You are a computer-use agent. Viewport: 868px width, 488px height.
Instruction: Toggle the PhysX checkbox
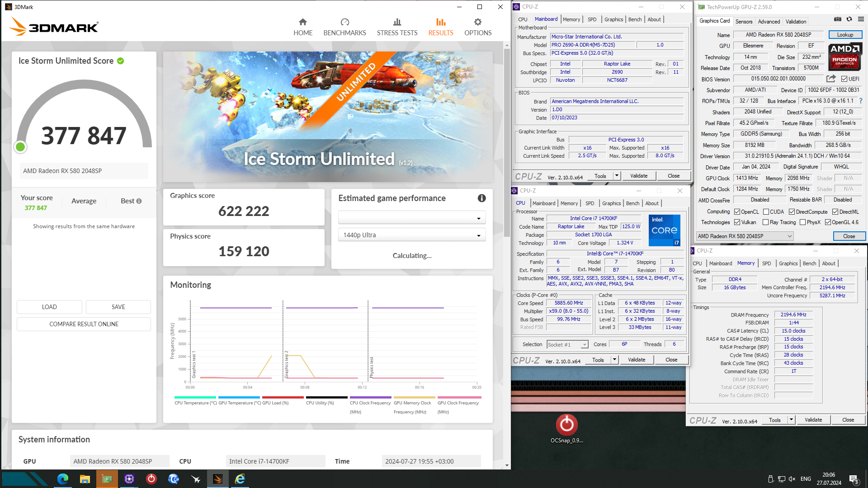point(802,222)
